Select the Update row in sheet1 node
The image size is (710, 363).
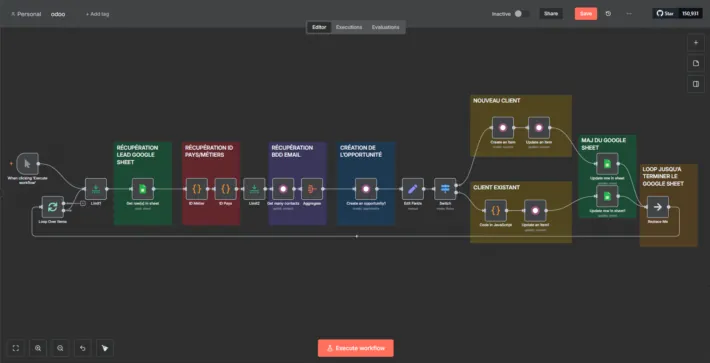(x=607, y=196)
